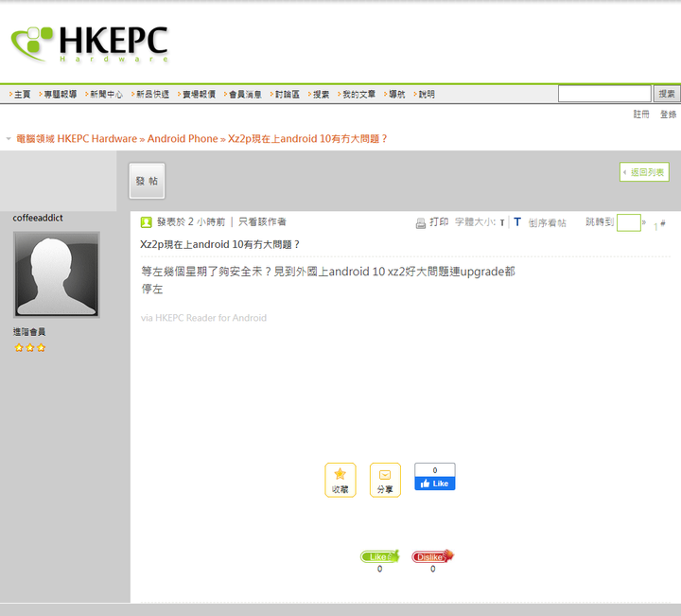The image size is (681, 616).
Task: Open the 賣場報價 menu item
Action: (199, 95)
